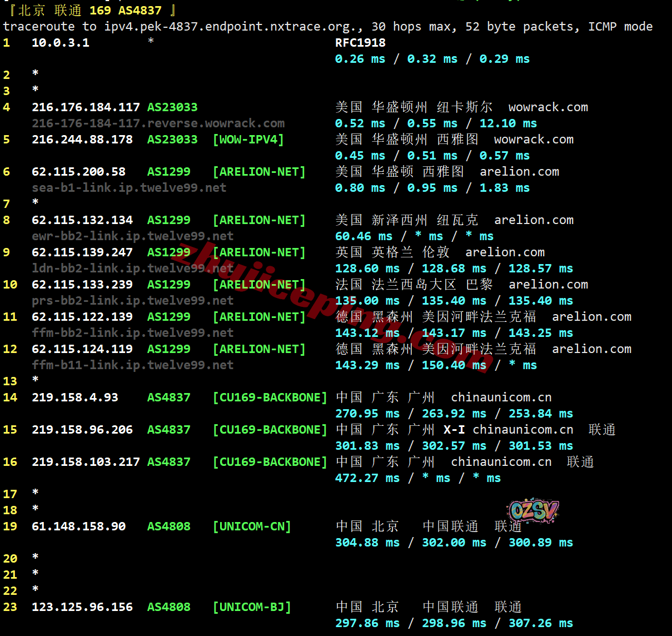Open the sea-b1-link.ip.twelve99.net hostname
The image size is (672, 636).
tap(129, 188)
